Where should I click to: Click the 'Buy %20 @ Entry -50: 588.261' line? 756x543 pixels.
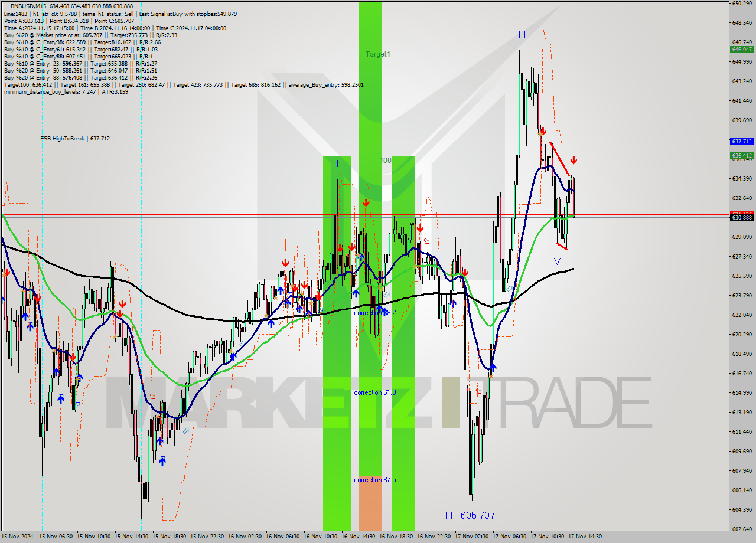click(x=80, y=70)
